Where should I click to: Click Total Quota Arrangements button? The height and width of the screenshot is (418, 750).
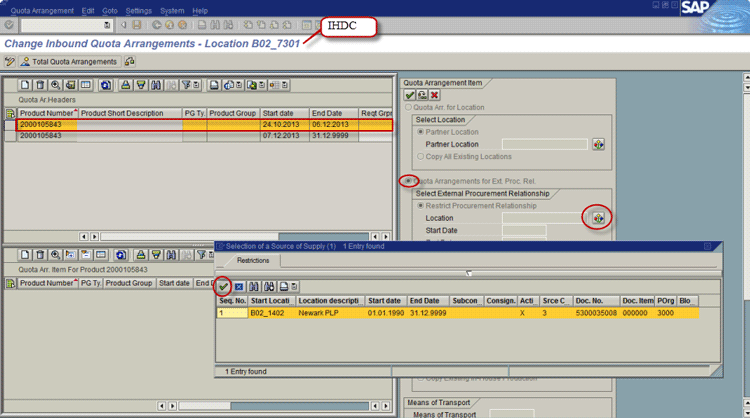click(x=69, y=62)
